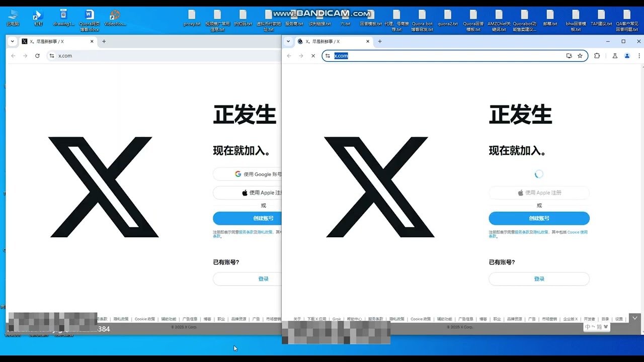
Task: Open Chrome three-dot menu in right window
Action: pos(639,56)
